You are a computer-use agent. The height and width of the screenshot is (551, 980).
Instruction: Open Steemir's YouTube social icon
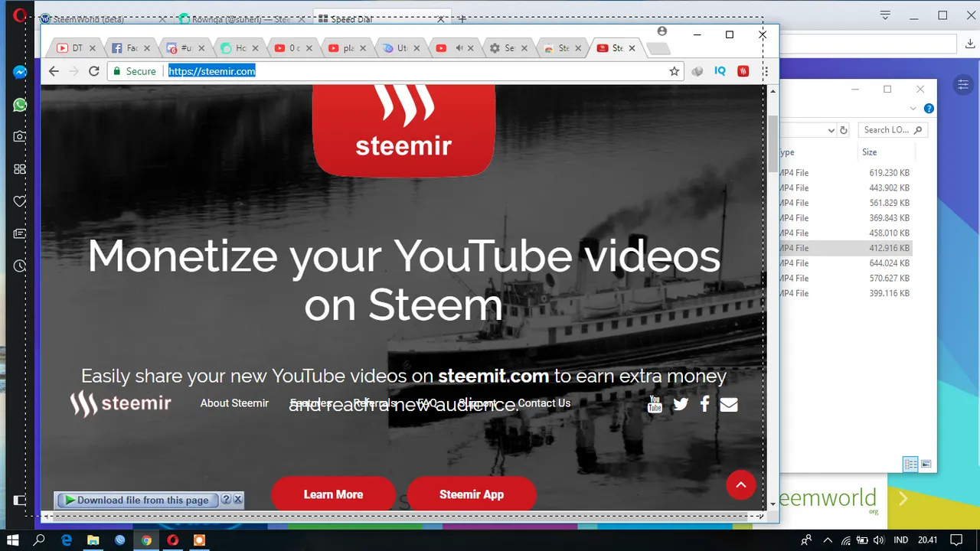point(655,404)
